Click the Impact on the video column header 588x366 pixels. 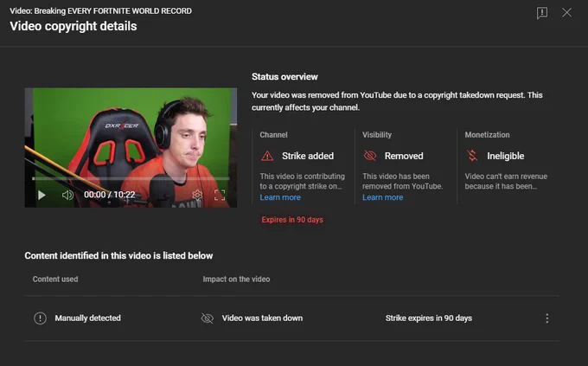236,279
